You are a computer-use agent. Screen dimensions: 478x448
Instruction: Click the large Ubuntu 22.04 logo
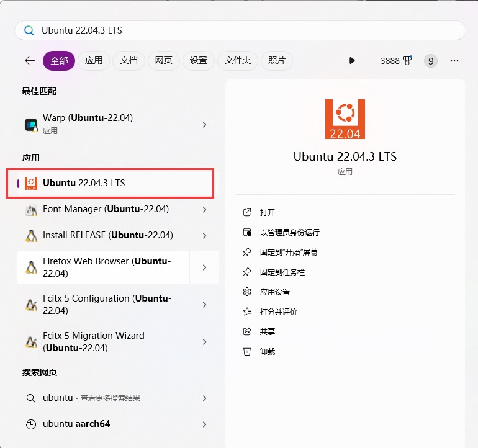[x=345, y=119]
